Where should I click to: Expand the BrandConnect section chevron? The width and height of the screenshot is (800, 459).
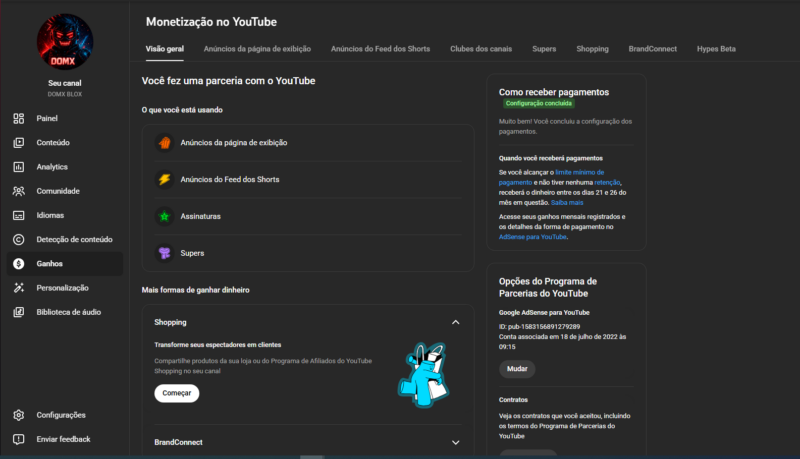[456, 443]
